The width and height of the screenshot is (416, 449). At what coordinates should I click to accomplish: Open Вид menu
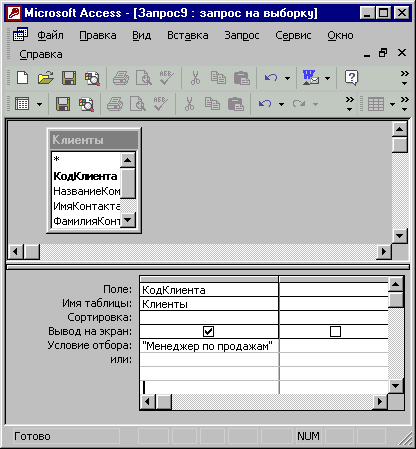[142, 35]
